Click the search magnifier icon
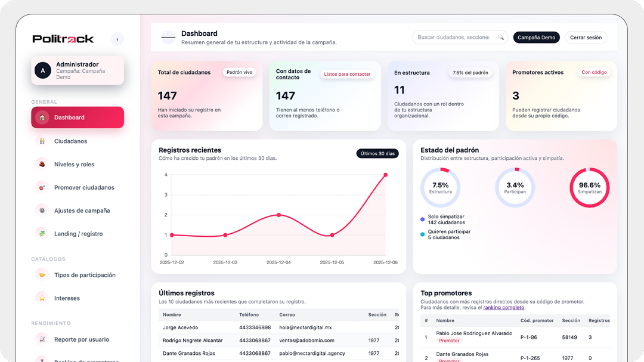 (501, 38)
